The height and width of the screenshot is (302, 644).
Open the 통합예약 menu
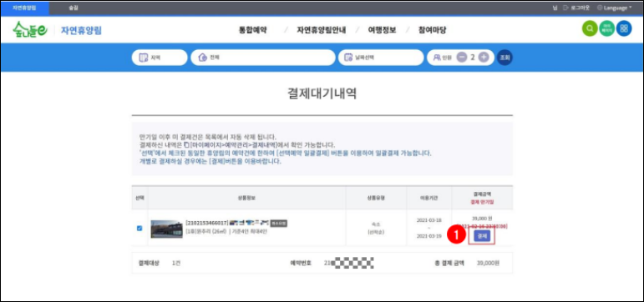tap(253, 30)
